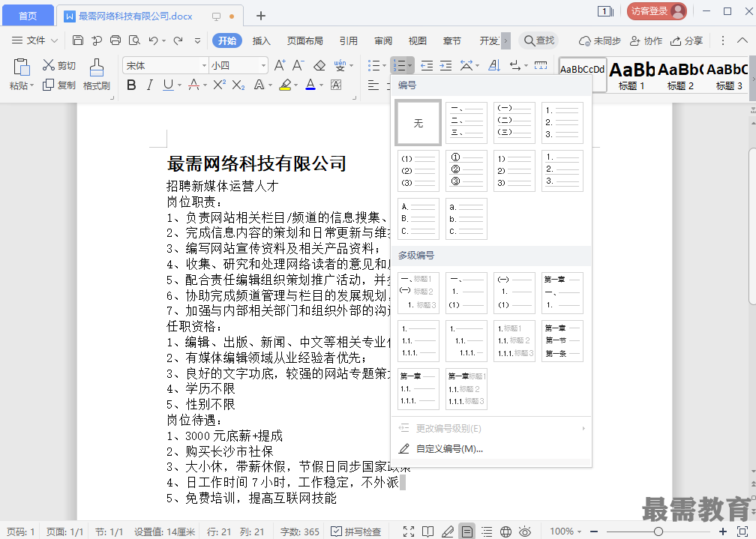Select the Format Painter (格式刷) tool
This screenshot has height=539, width=756.
click(97, 75)
